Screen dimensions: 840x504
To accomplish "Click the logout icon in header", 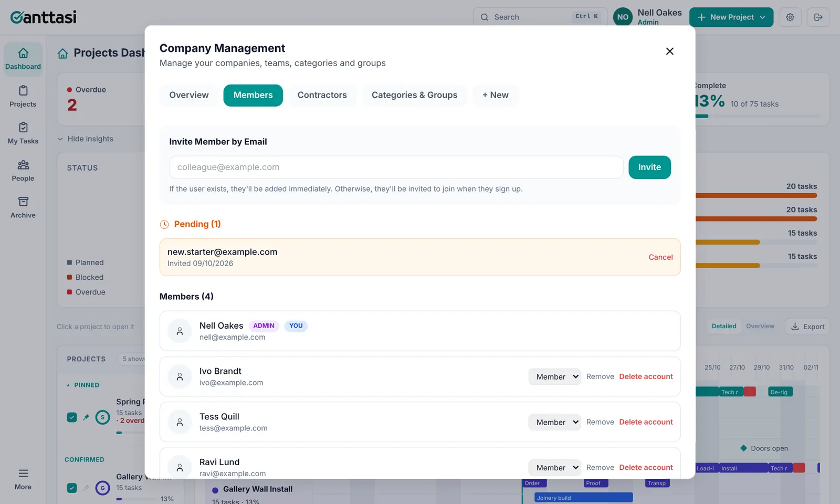I will [818, 17].
